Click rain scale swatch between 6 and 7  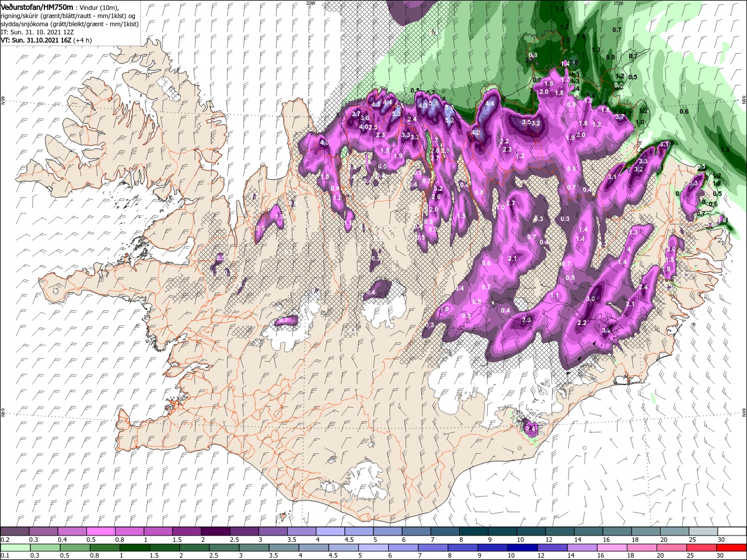click(402, 548)
